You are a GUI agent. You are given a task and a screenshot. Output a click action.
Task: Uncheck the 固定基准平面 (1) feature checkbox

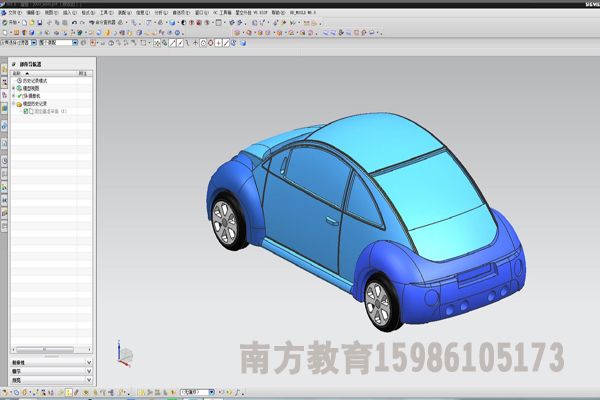pos(26,111)
